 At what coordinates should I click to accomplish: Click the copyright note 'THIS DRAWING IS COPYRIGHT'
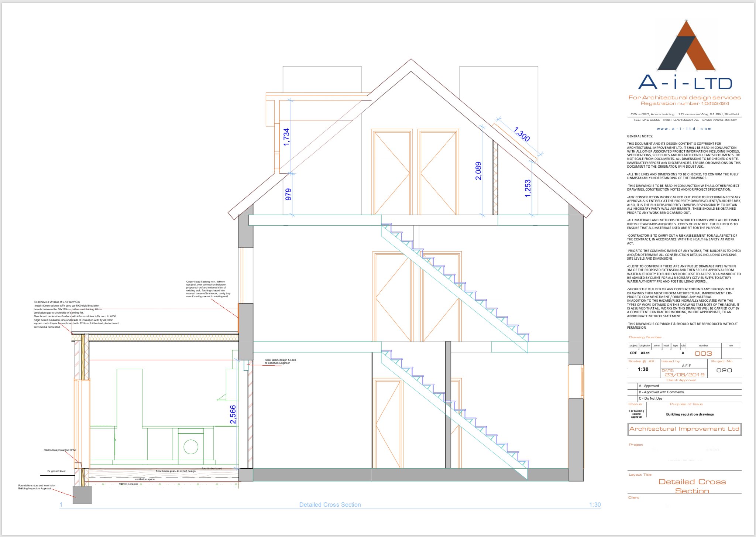(682, 325)
